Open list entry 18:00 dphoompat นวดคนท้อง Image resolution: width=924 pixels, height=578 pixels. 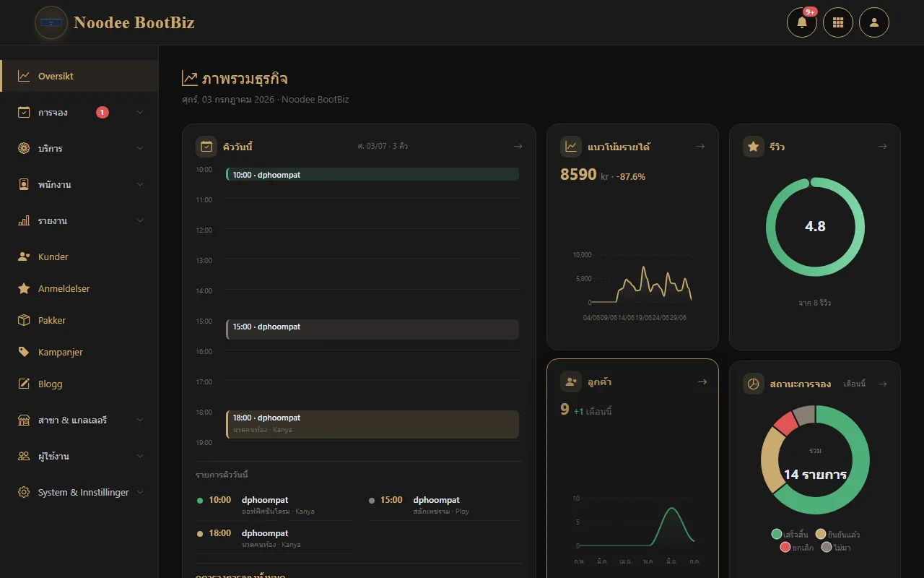click(274, 538)
